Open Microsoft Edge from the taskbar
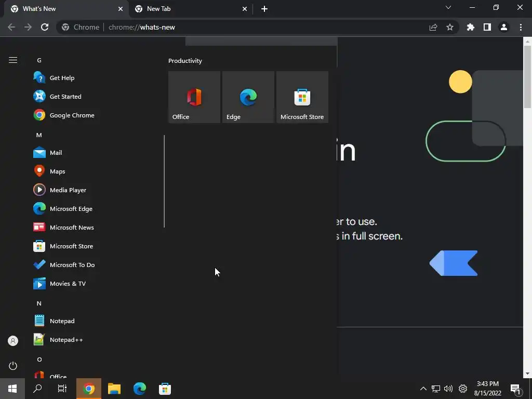 click(139, 389)
